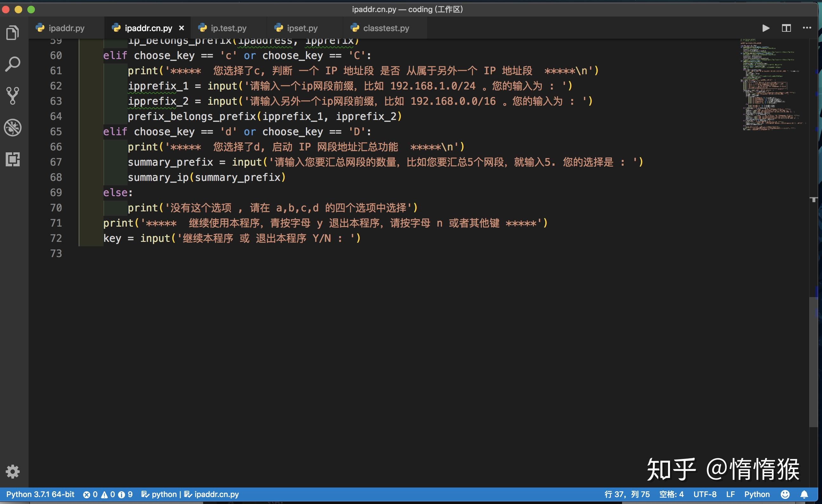Open the Source Control view

click(x=13, y=95)
